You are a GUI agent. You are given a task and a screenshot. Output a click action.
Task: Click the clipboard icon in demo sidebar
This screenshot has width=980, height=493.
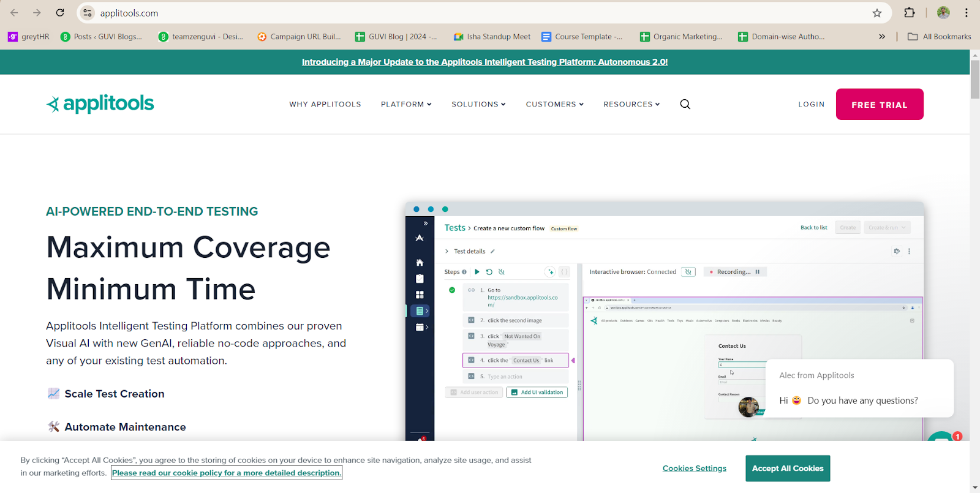pos(420,279)
